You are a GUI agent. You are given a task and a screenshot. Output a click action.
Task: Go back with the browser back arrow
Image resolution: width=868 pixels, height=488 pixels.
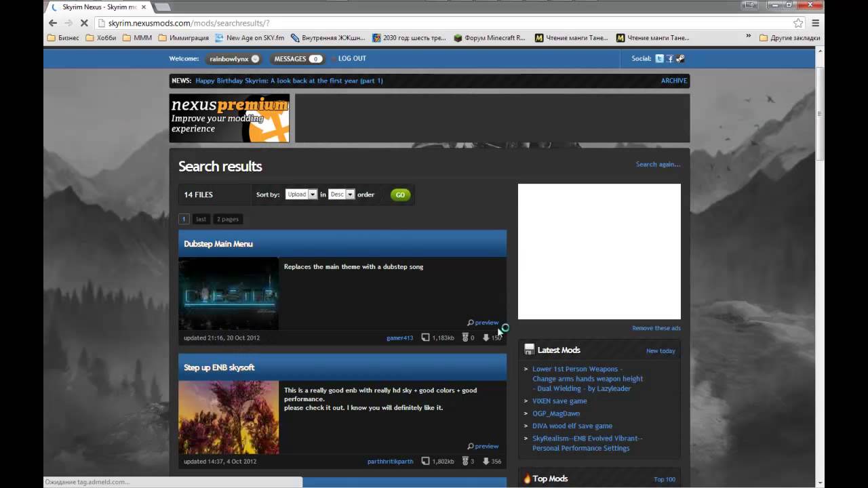click(x=52, y=23)
